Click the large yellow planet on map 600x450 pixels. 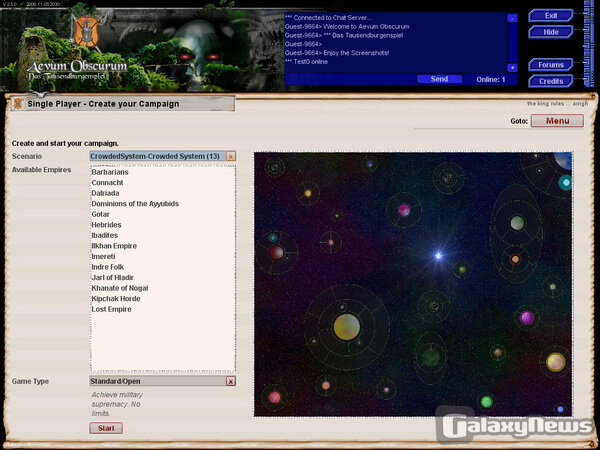coord(347,327)
